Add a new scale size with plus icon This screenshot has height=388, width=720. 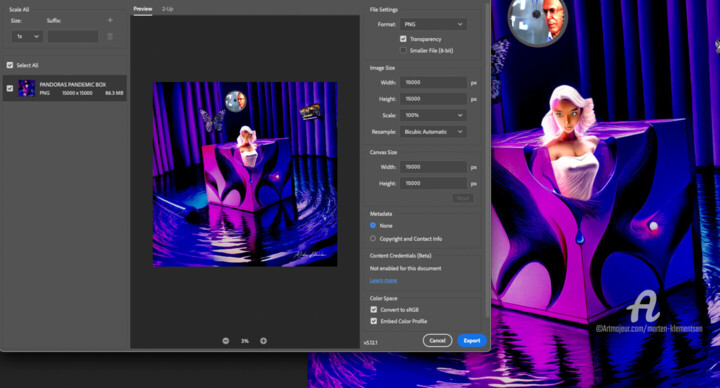tap(110, 20)
